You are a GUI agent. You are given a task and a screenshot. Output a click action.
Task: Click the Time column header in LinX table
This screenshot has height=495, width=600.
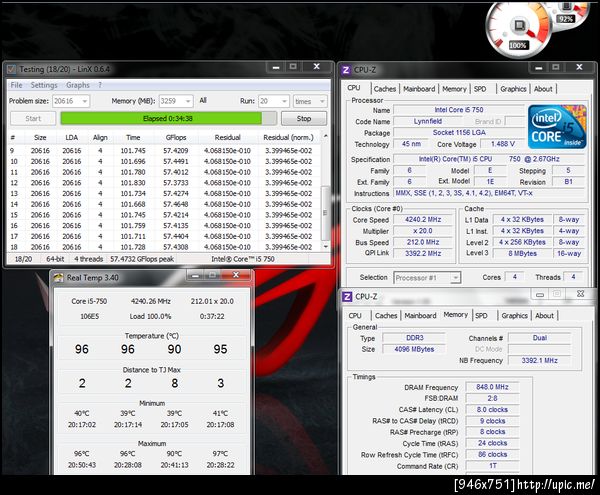(133, 137)
